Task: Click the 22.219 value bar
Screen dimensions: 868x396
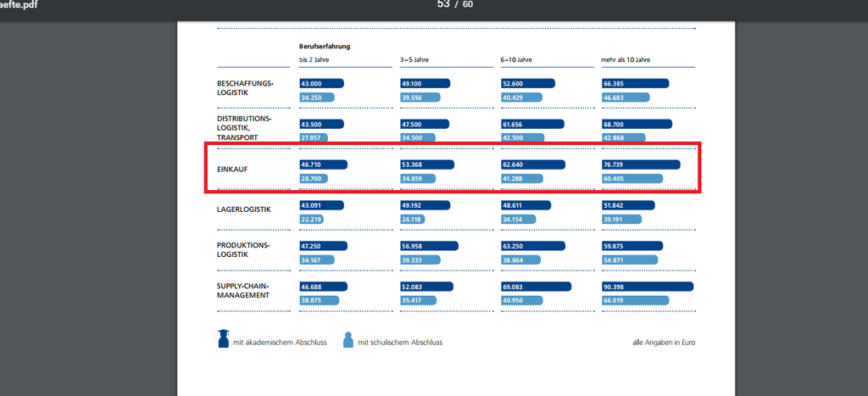Action: coord(311,219)
